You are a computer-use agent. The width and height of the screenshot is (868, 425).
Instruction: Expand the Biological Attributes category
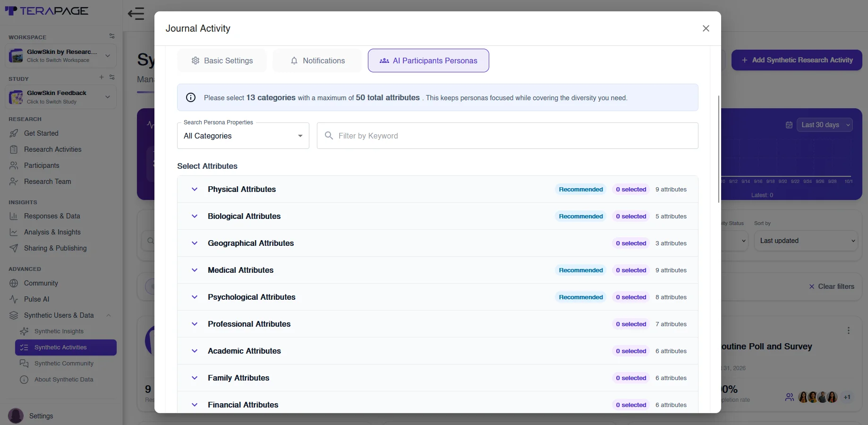click(x=438, y=216)
